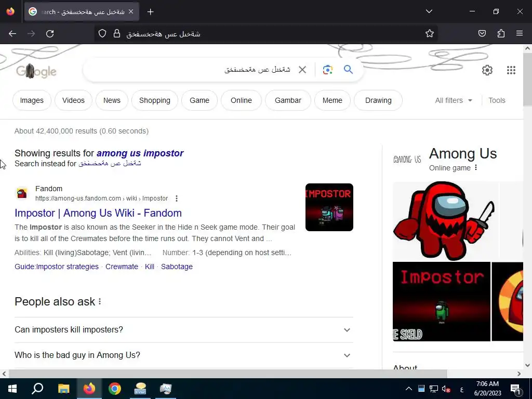Open the Firefox extensions puzzle icon
Screen dimensions: 532x399
(501, 34)
